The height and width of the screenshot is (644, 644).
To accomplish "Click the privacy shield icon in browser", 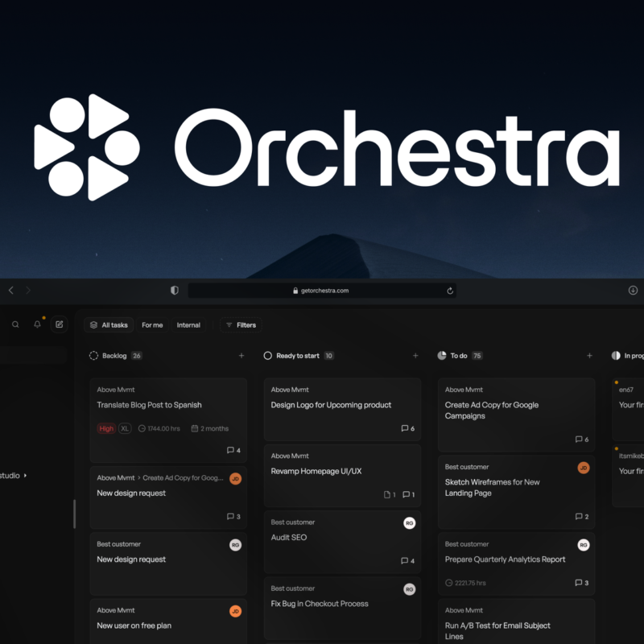I will pyautogui.click(x=175, y=291).
